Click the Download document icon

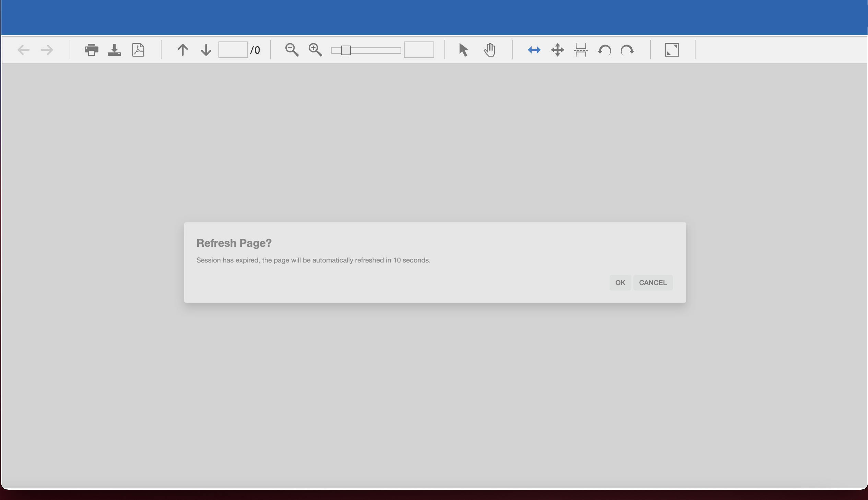point(115,50)
